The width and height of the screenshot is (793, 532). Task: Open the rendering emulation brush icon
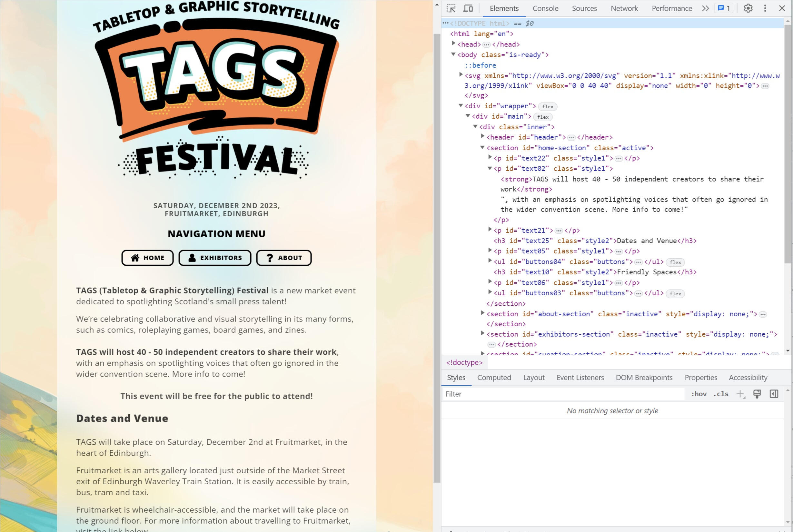(x=757, y=394)
